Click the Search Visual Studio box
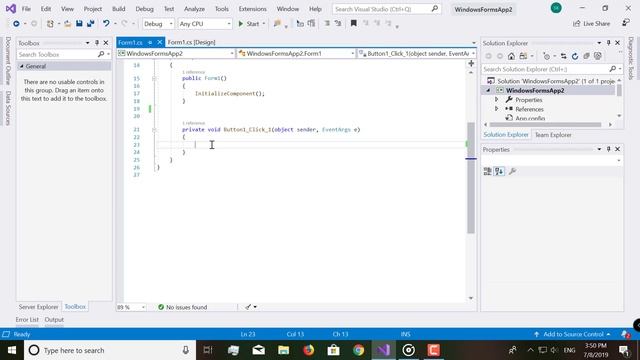The image size is (640, 360). 387,9
